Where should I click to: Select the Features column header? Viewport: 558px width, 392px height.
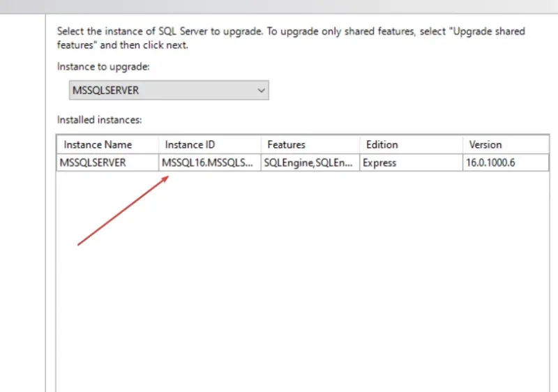point(286,144)
